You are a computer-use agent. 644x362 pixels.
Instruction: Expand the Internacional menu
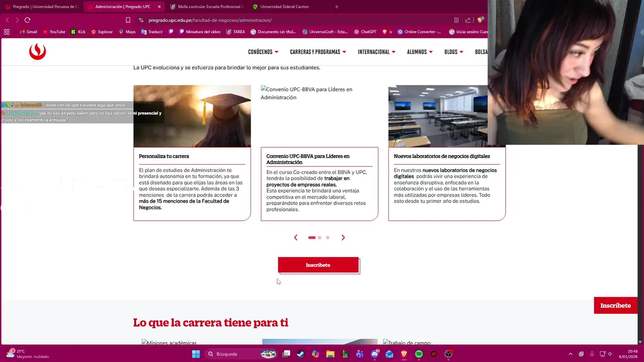(376, 52)
